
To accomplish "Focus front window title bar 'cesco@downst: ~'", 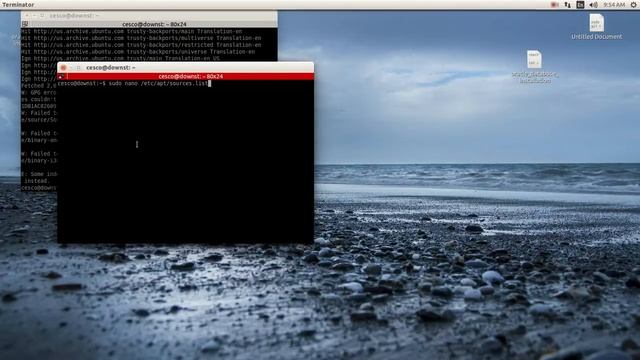I will 186,68.
